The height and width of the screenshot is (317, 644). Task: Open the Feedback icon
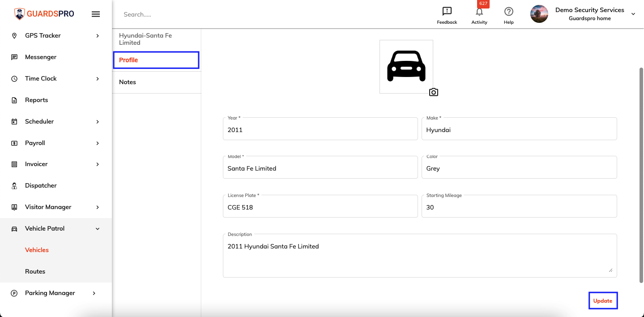pos(447,12)
